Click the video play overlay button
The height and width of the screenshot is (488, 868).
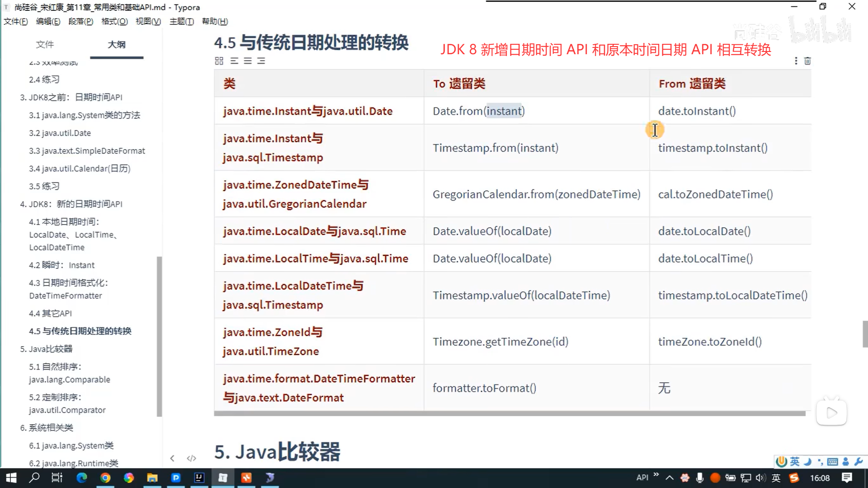[831, 413]
